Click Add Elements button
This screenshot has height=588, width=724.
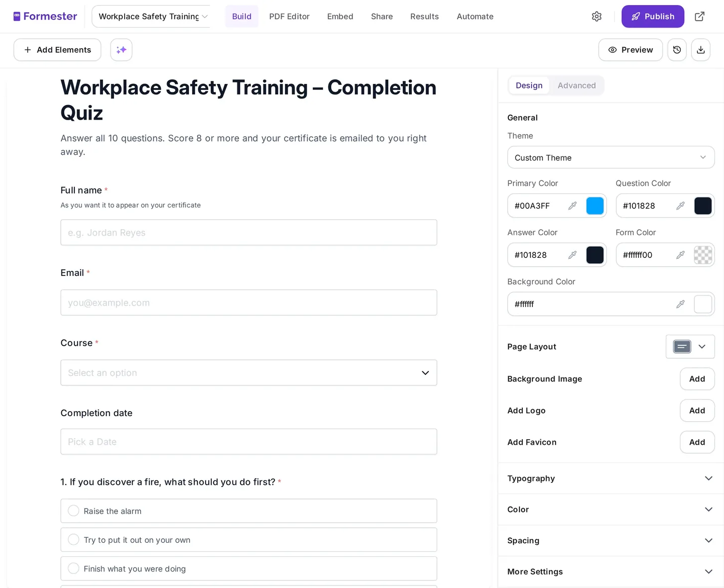tap(57, 50)
